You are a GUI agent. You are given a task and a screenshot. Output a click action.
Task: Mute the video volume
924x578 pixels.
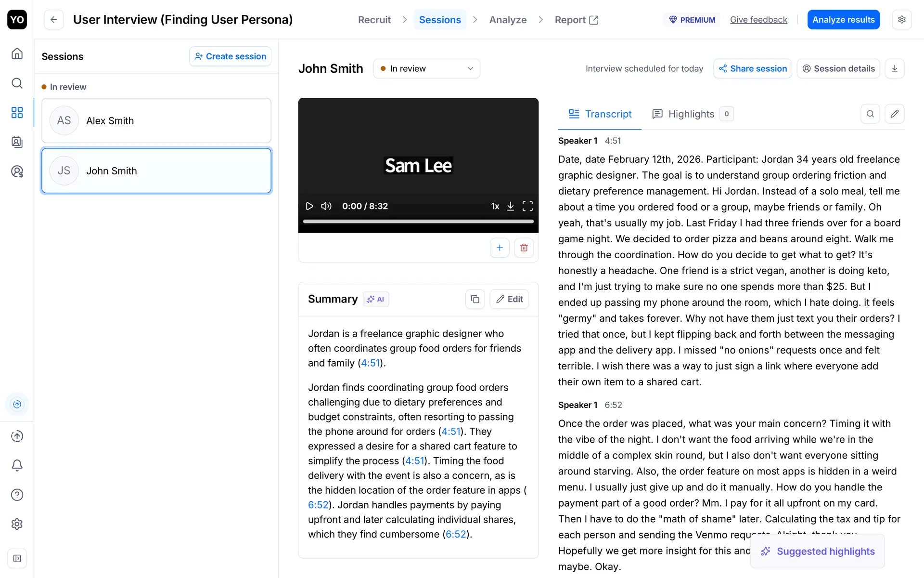(x=326, y=206)
